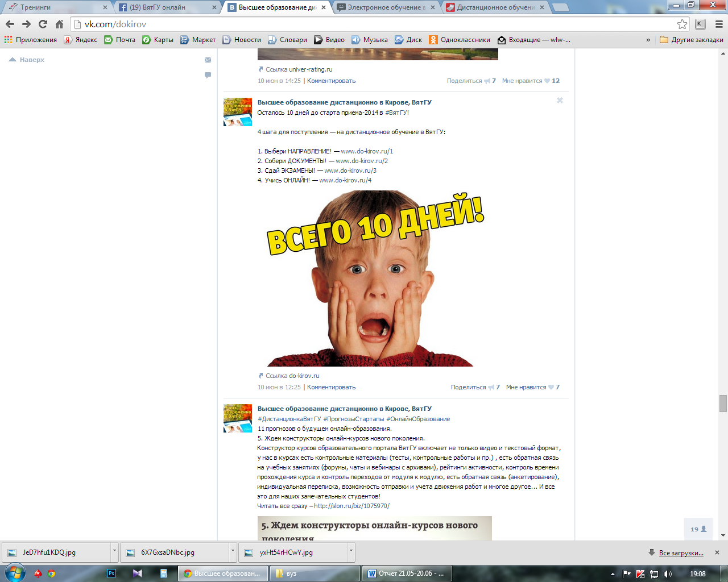
Task: Bookmark this page with the star icon
Action: [682, 24]
